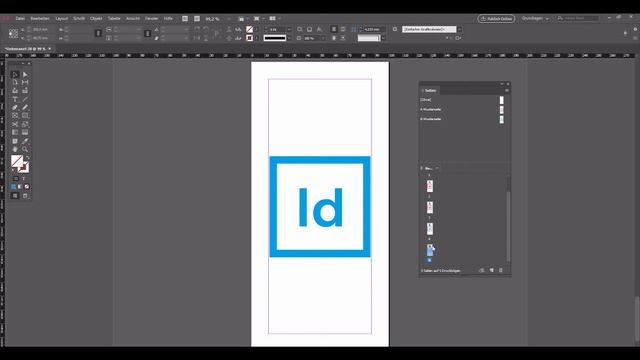Select the Note tool
This screenshot has width=640, height=360.
15,141
